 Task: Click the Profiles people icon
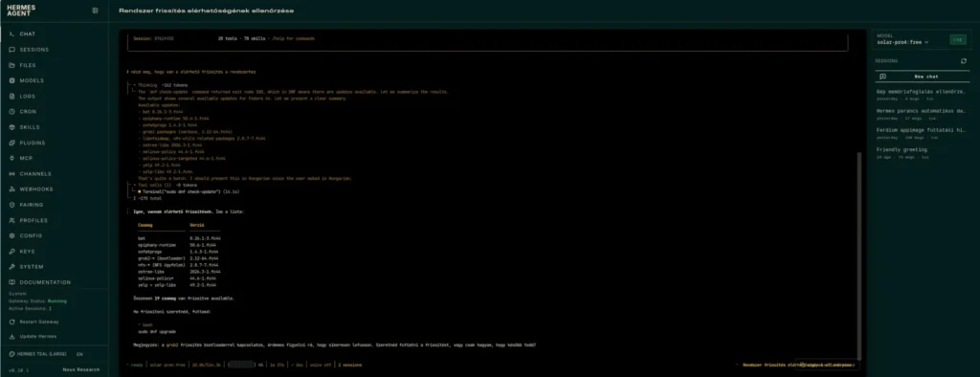point(11,220)
